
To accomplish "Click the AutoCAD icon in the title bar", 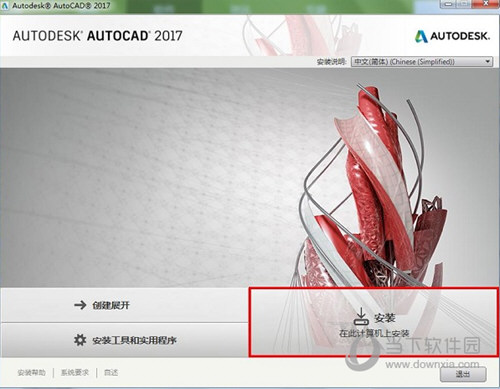I will (x=5, y=5).
